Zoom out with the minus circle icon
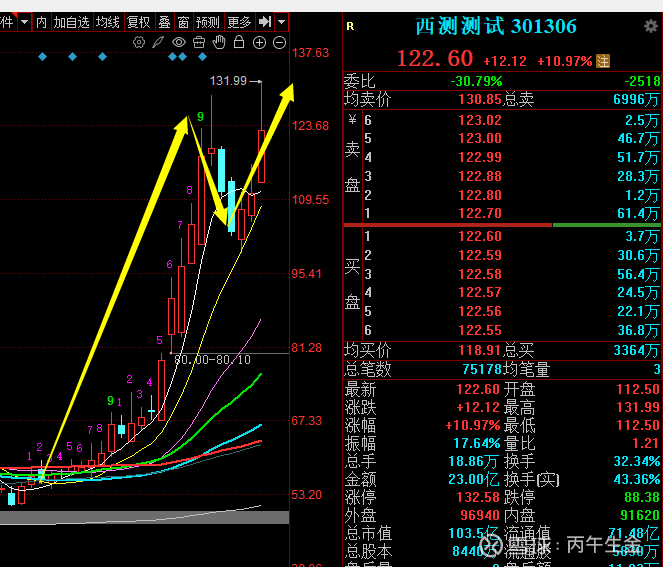 point(279,42)
